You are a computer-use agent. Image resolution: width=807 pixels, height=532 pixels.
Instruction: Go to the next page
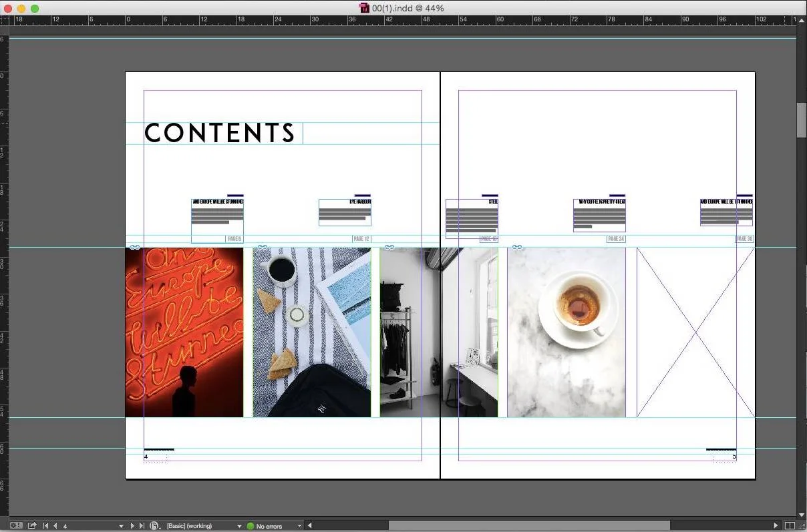coord(132,526)
